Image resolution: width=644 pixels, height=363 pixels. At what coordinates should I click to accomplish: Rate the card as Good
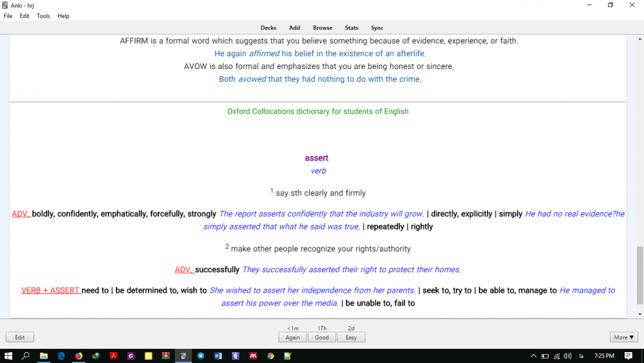[x=322, y=337]
